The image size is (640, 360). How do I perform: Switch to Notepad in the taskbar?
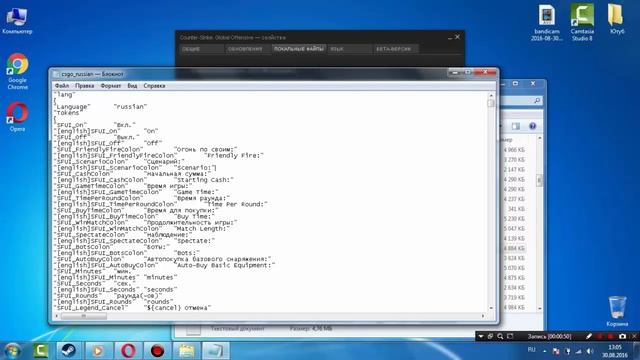point(216,351)
